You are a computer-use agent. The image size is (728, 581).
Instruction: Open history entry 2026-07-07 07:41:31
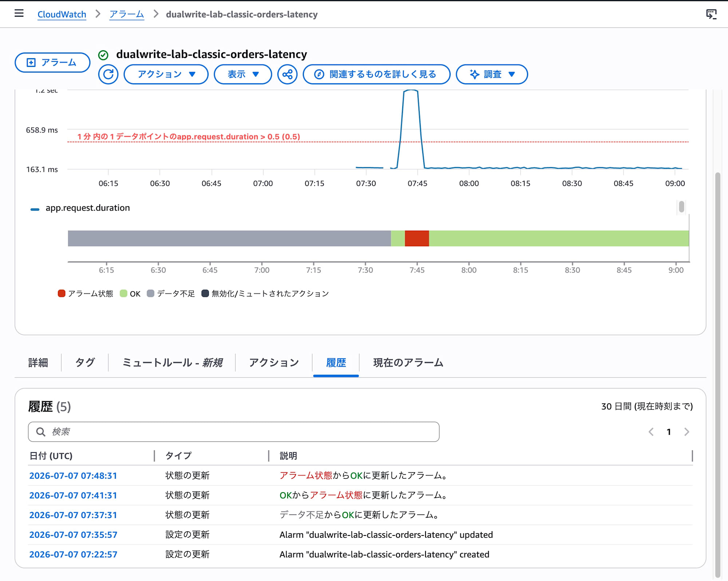click(73, 495)
